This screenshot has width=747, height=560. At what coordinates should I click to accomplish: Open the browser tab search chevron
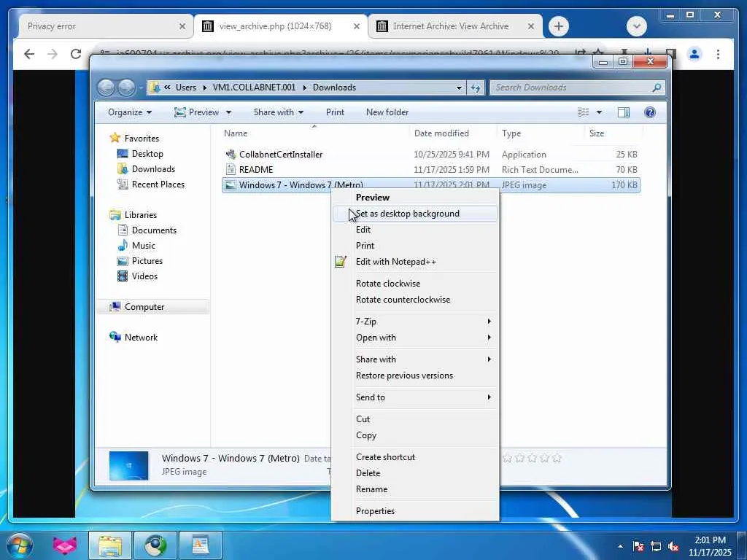pyautogui.click(x=637, y=26)
